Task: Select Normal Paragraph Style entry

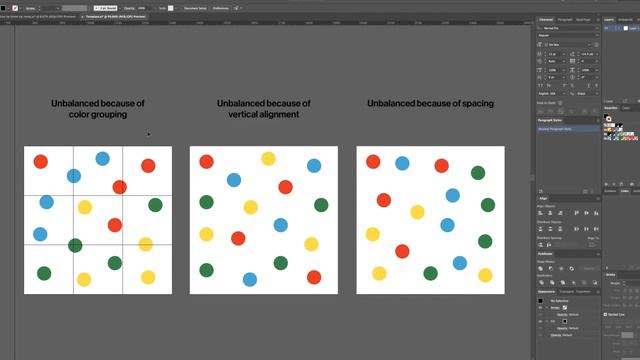Action: pos(568,129)
